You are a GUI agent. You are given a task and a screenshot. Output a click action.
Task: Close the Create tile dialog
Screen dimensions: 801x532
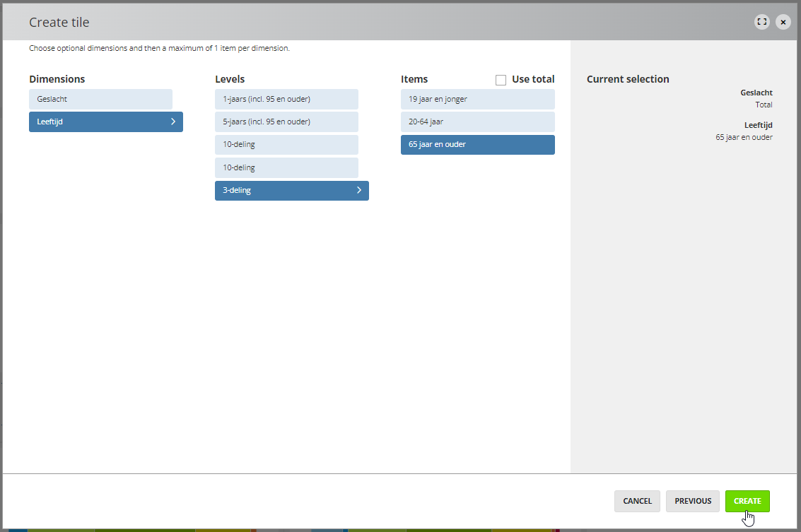pyautogui.click(x=783, y=22)
